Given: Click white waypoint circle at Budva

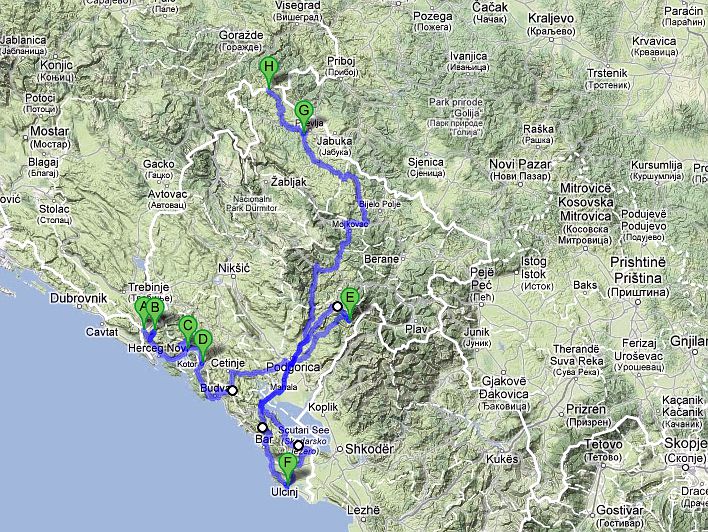Looking at the screenshot, I should (x=232, y=391).
